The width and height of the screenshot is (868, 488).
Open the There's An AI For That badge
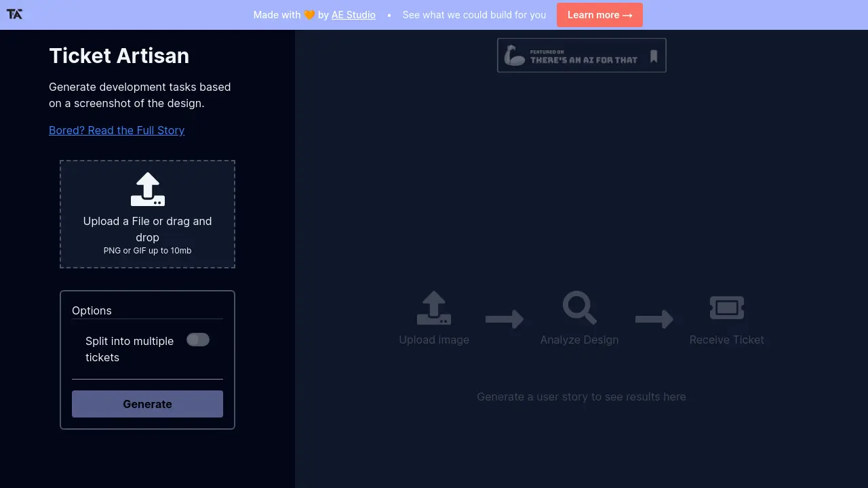tap(581, 55)
